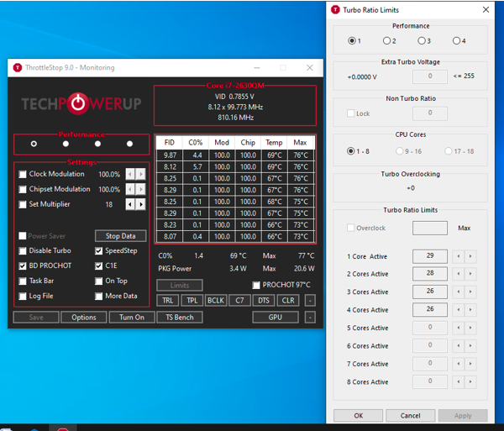Decrease 4 Cores Active ratio
This screenshot has width=504, height=431.
(459, 310)
